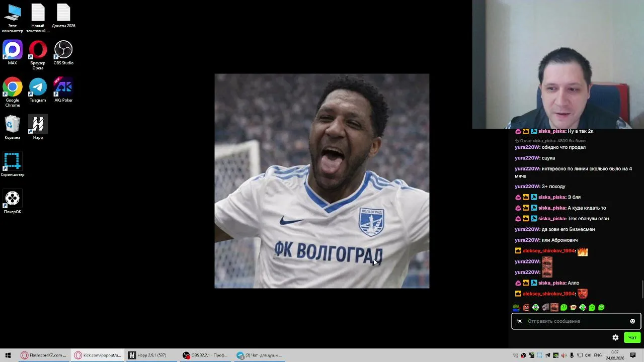Screen dimensions: 644x362
Task: Switch to the kick.com/popout taskbar window
Action: [x=98, y=355]
